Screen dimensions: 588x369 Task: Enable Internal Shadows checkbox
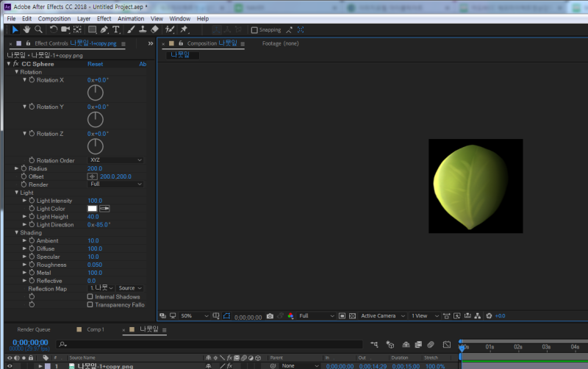coord(90,297)
